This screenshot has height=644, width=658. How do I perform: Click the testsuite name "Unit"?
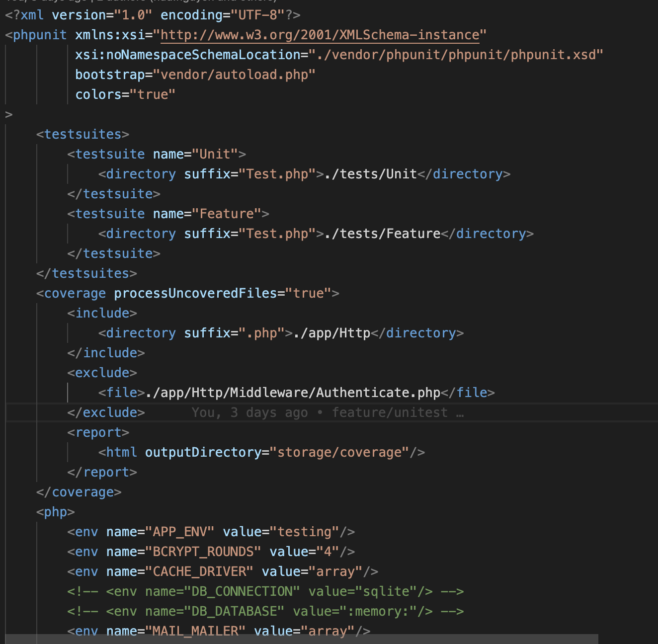tap(215, 155)
